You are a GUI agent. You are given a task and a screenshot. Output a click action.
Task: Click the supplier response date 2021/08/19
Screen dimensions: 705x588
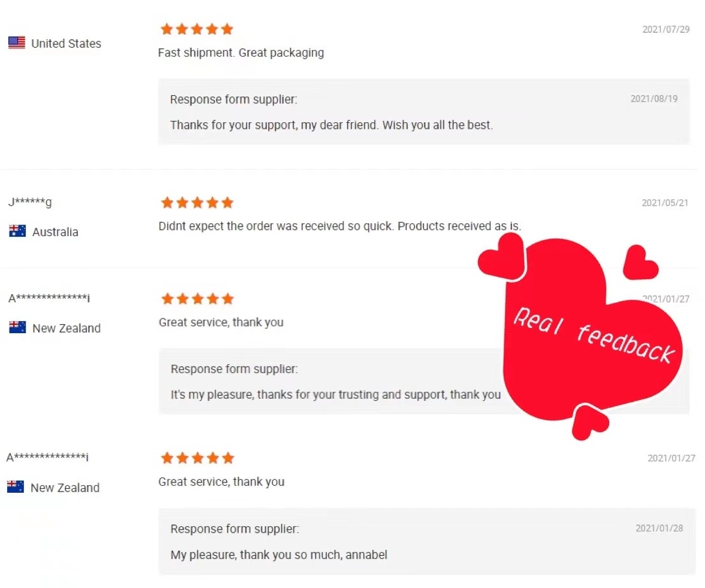[654, 99]
